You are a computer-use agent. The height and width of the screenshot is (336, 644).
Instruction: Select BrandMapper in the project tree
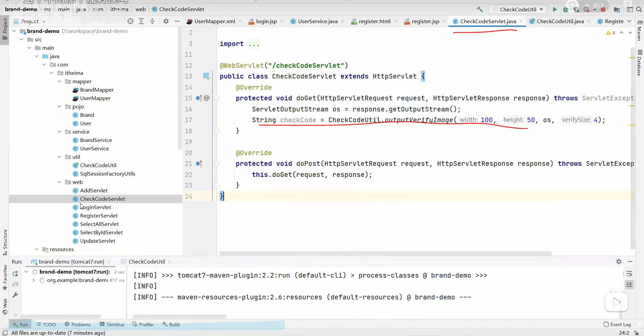tap(97, 90)
